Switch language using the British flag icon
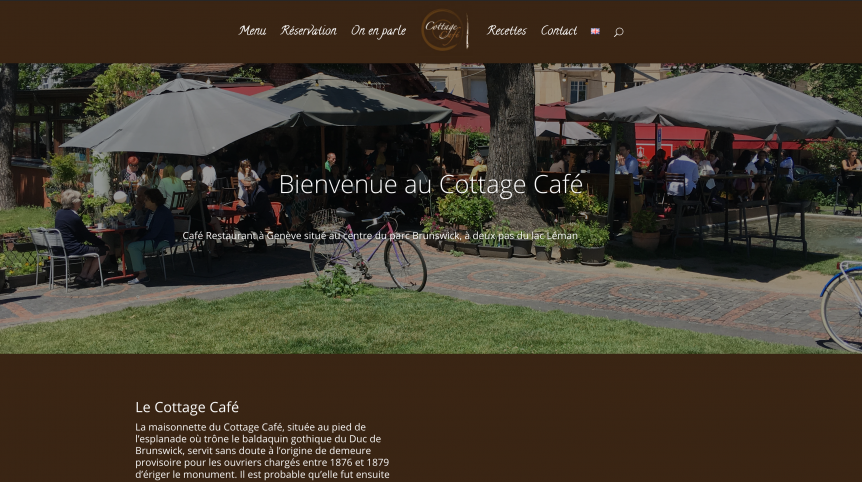862x482 pixels. point(595,31)
